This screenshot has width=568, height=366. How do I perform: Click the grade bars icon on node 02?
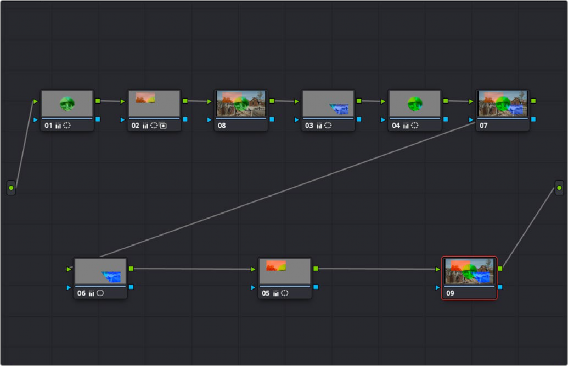145,126
